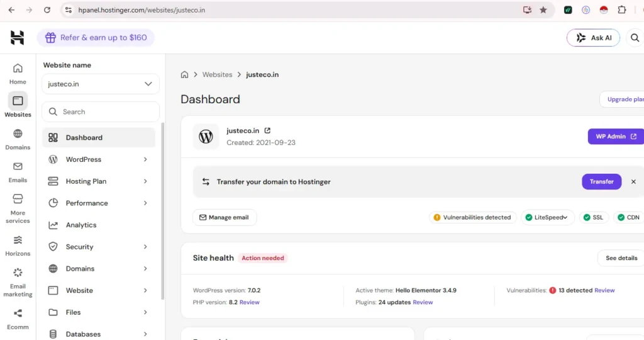Select Dashboard in the sidebar menu
The height and width of the screenshot is (340, 644).
[99, 138]
